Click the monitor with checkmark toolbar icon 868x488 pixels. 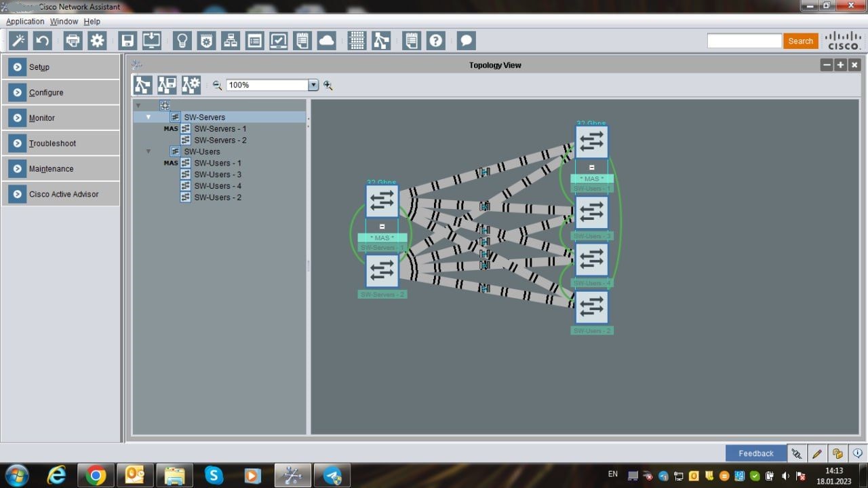pos(279,41)
